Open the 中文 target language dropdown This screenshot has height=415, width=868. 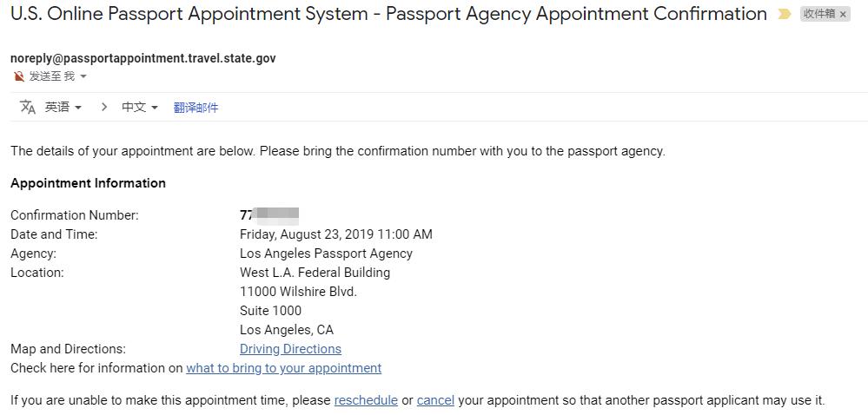140,107
